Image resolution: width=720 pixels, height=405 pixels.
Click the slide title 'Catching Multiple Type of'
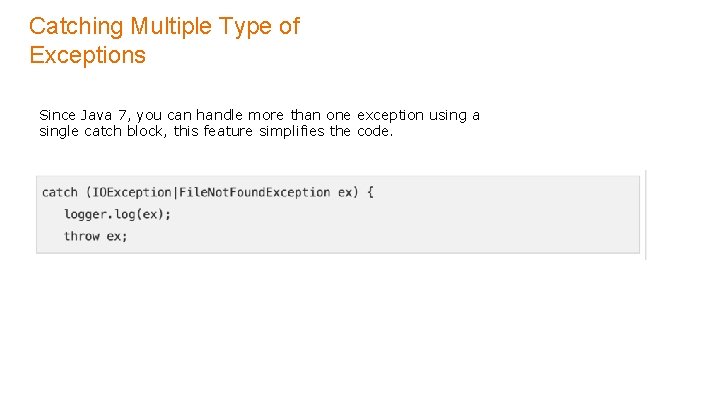tap(164, 26)
